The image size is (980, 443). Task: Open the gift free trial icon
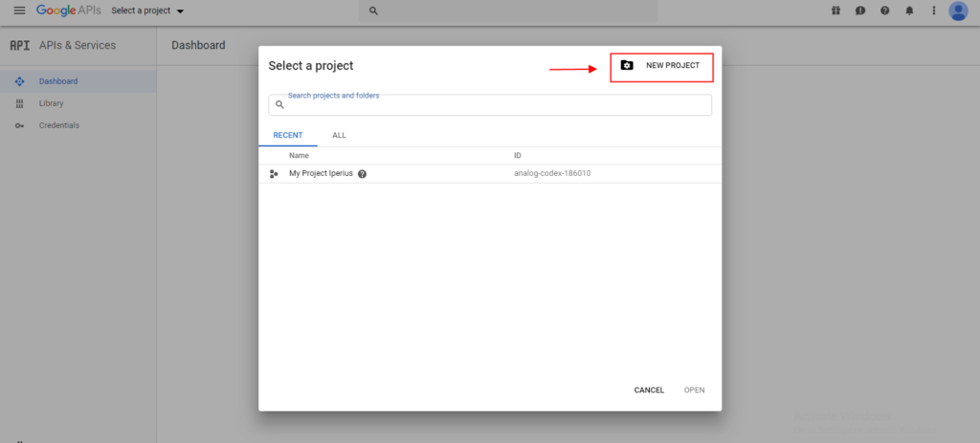(835, 11)
